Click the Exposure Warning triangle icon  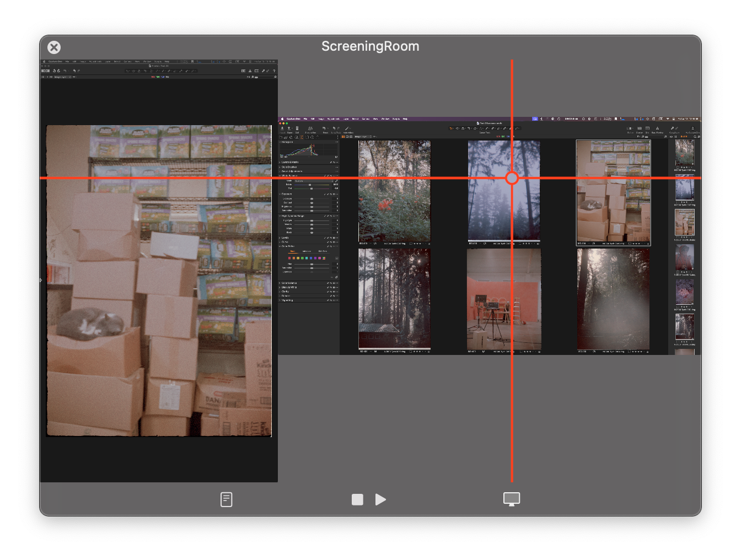click(657, 129)
